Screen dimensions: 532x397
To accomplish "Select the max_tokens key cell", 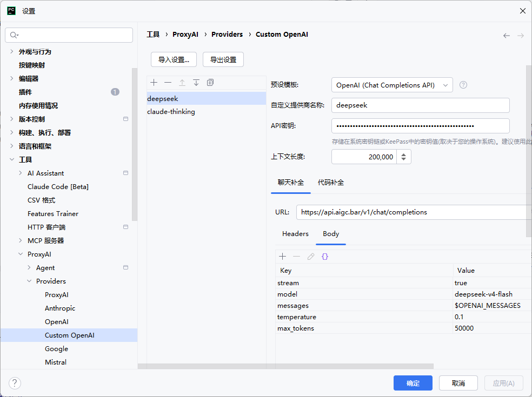I will 364,328.
